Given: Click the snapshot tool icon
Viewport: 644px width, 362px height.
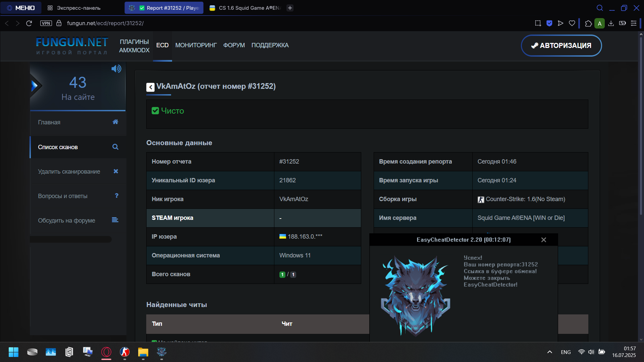Looking at the screenshot, I should 538,23.
